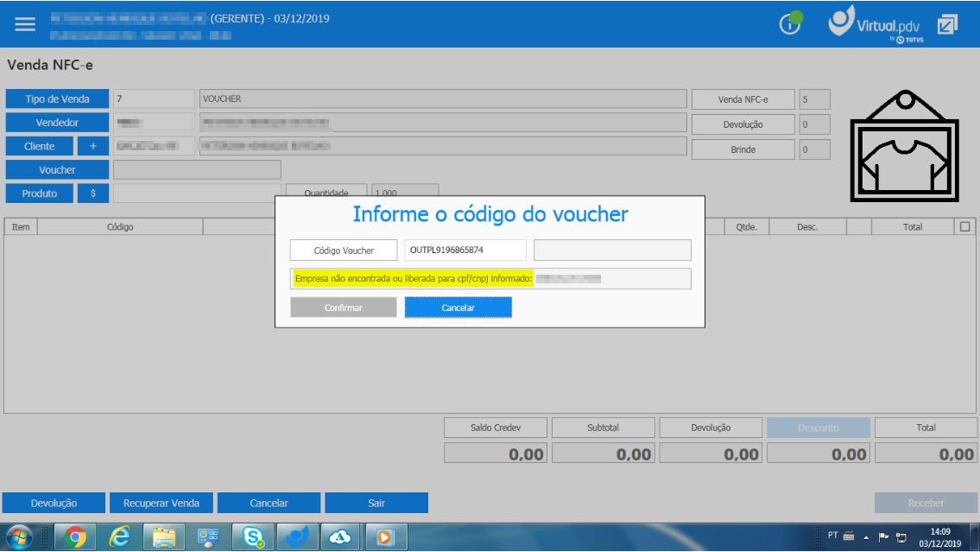This screenshot has height=552, width=980.
Task: Click the Saldo Credev label
Action: [496, 428]
